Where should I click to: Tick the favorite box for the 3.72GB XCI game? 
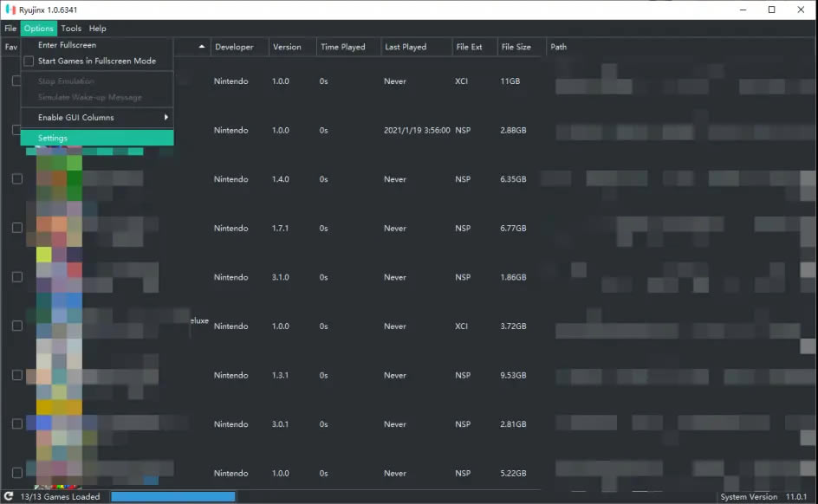click(x=17, y=326)
